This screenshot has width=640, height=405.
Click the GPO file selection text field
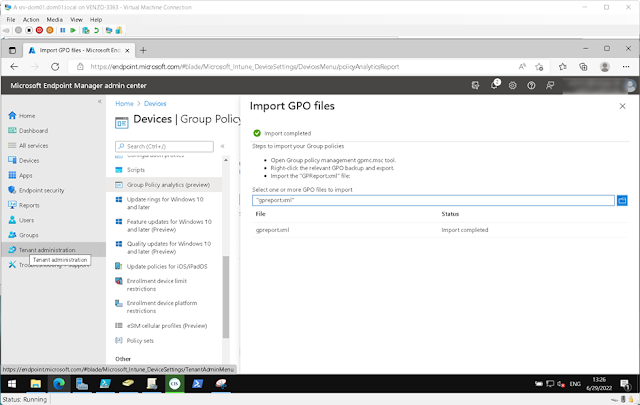coord(433,200)
